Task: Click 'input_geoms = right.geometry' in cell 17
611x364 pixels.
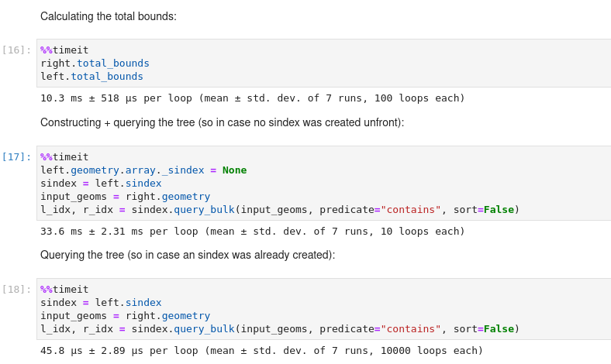Action: 125,197
